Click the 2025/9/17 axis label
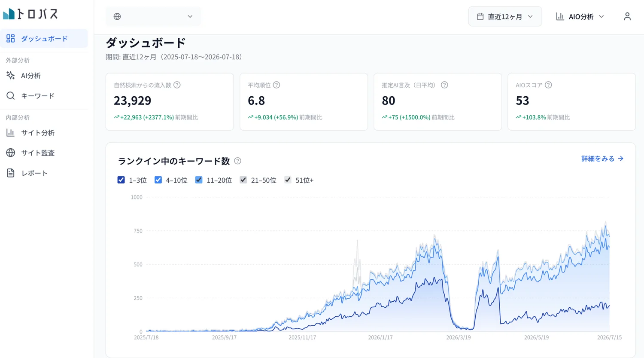 224,338
